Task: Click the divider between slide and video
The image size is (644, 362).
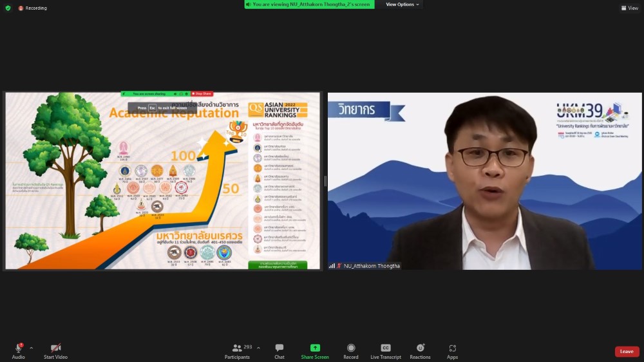Action: 325,181
